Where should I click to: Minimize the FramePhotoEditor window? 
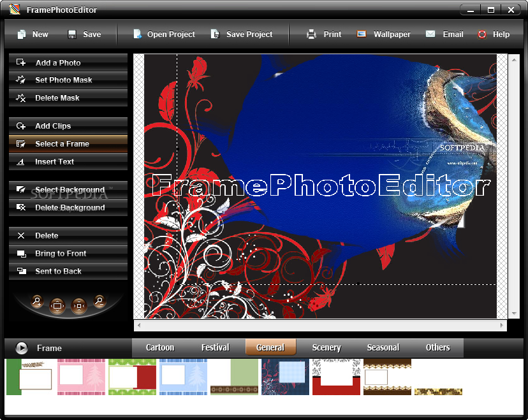point(471,10)
